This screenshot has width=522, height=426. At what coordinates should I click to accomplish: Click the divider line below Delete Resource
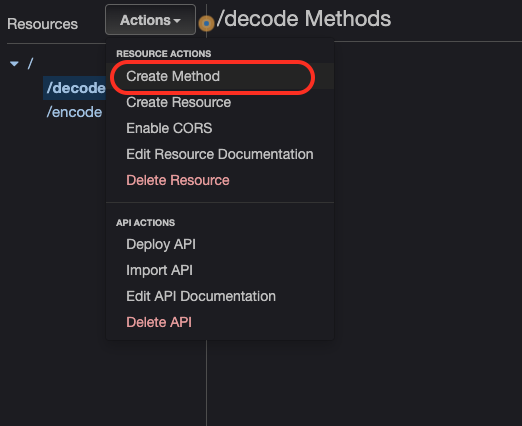[220, 202]
